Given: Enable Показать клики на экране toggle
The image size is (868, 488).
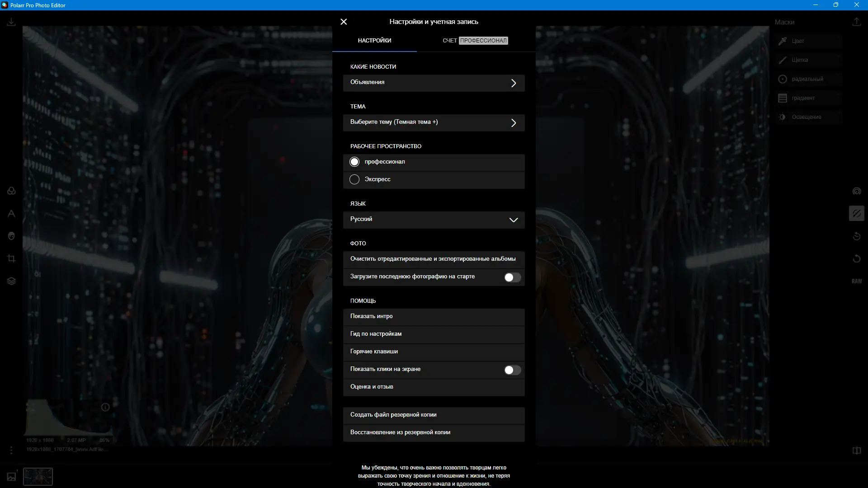Looking at the screenshot, I should coord(512,370).
